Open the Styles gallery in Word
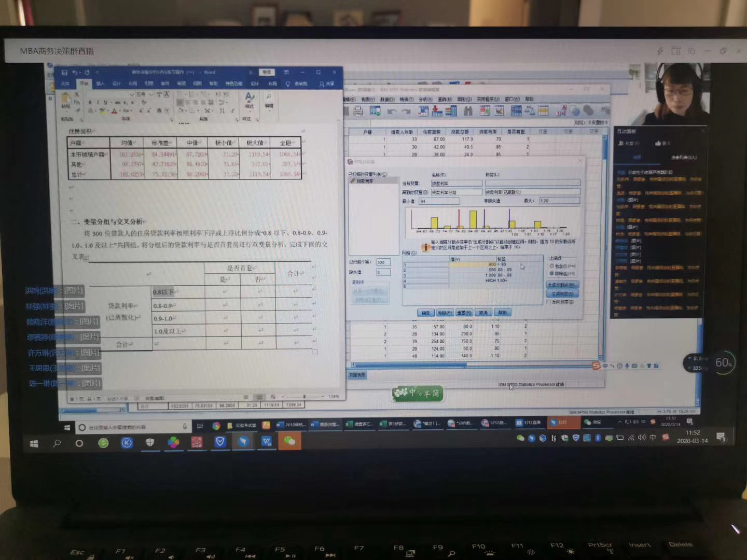The height and width of the screenshot is (560, 747). (x=250, y=100)
